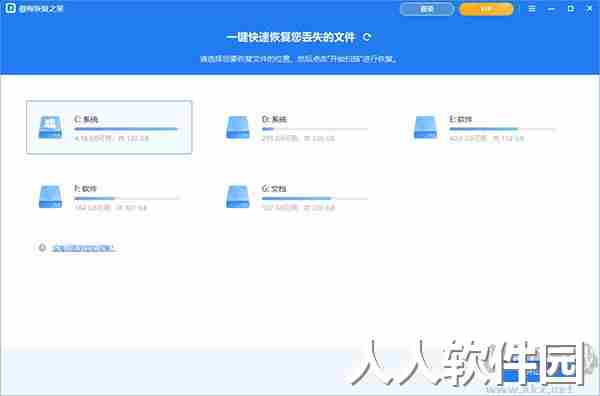Viewport: 600px width, 396px height.
Task: Click the round icon beside the bottom link
Action: pos(42,248)
